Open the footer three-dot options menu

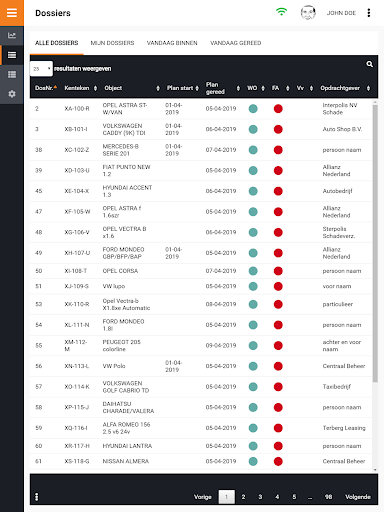pos(37,497)
